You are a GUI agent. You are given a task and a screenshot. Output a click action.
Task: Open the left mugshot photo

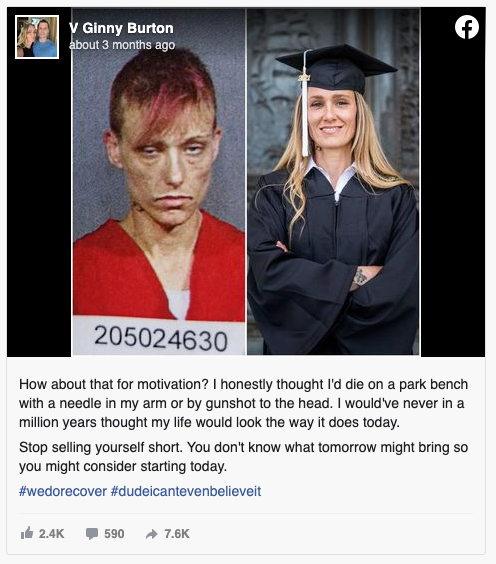coord(159,182)
